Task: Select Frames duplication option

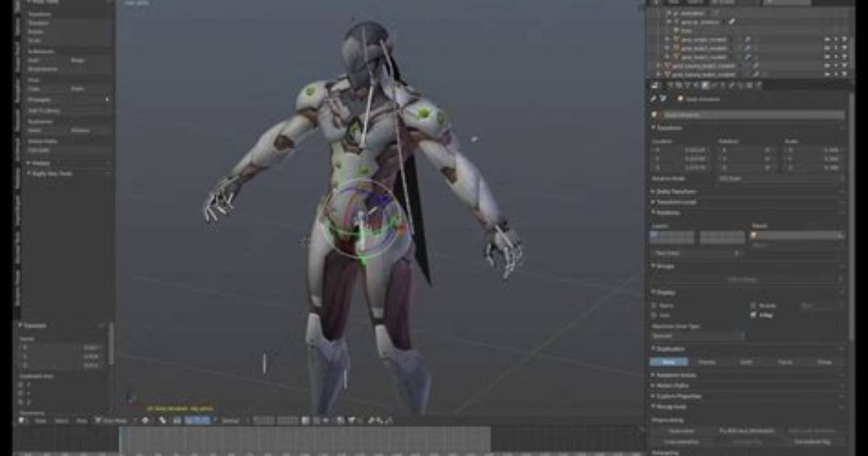Action: pos(708,362)
